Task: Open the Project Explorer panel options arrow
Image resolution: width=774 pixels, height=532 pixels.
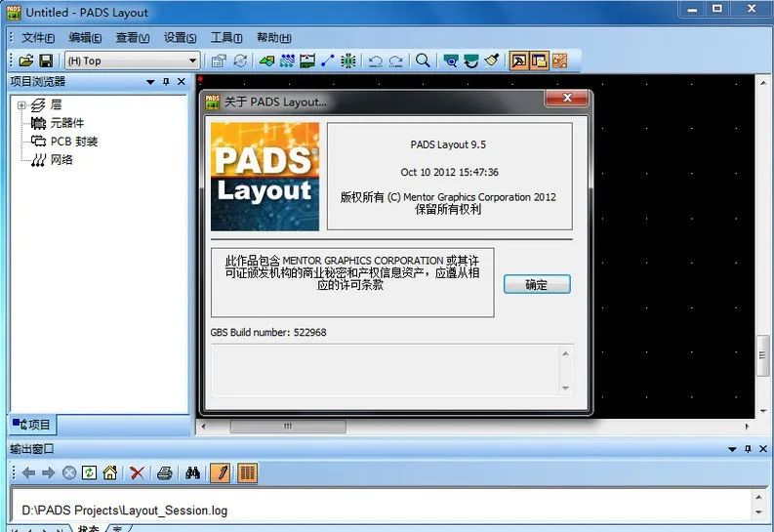Action: tap(150, 82)
